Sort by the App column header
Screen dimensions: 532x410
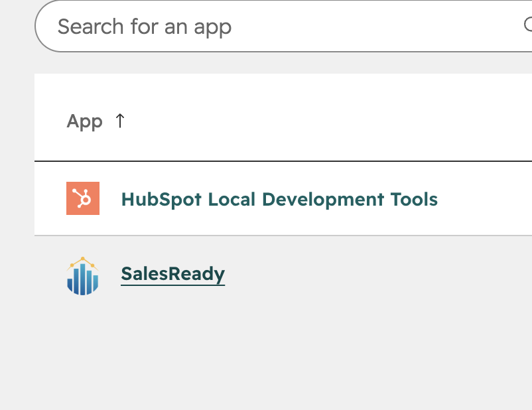coord(96,121)
